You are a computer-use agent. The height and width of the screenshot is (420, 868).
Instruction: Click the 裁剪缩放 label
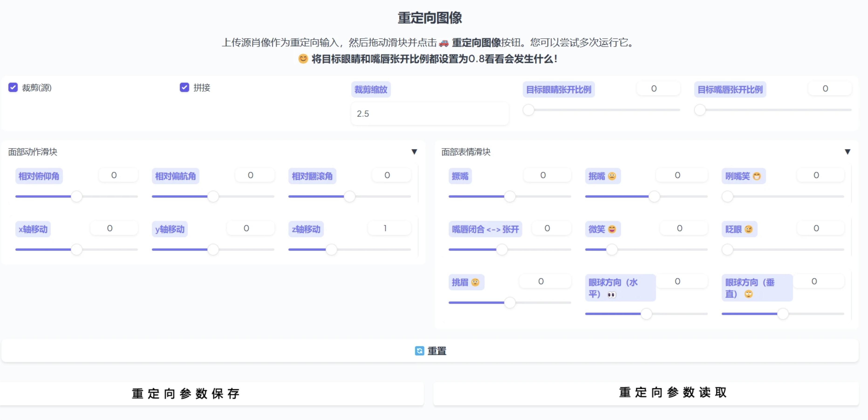pyautogui.click(x=371, y=90)
